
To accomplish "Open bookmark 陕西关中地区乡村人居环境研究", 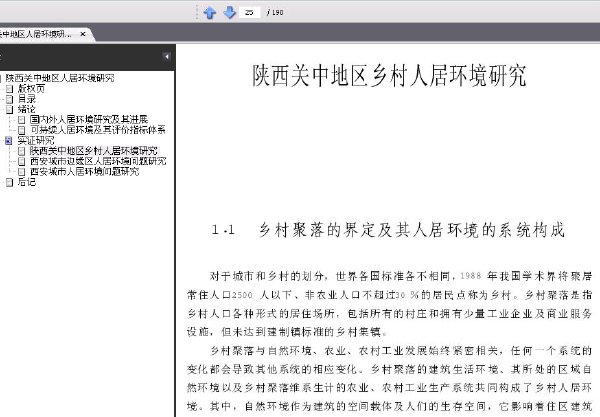I will [x=93, y=151].
